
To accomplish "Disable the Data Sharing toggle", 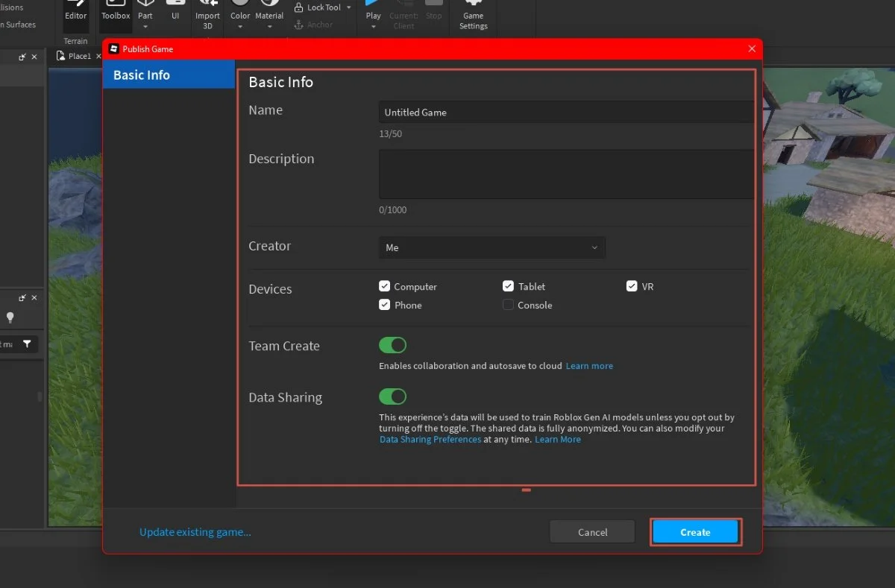I will click(393, 396).
